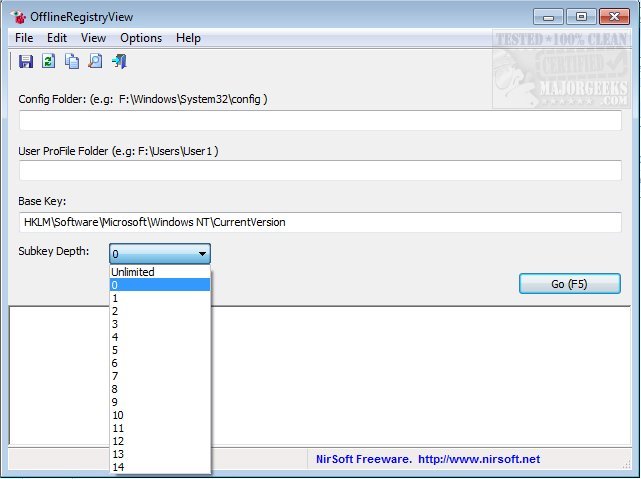
Task: Open the File menu
Action: tap(24, 38)
